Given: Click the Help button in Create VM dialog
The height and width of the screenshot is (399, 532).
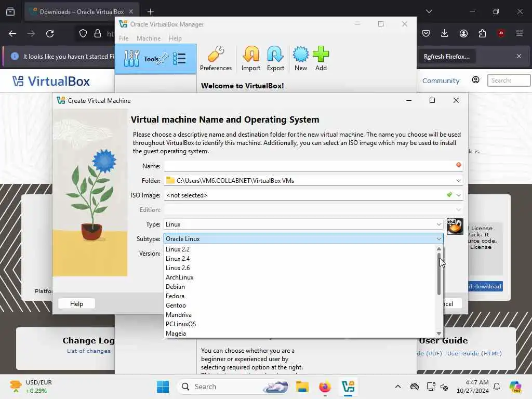Looking at the screenshot, I should click(x=76, y=303).
